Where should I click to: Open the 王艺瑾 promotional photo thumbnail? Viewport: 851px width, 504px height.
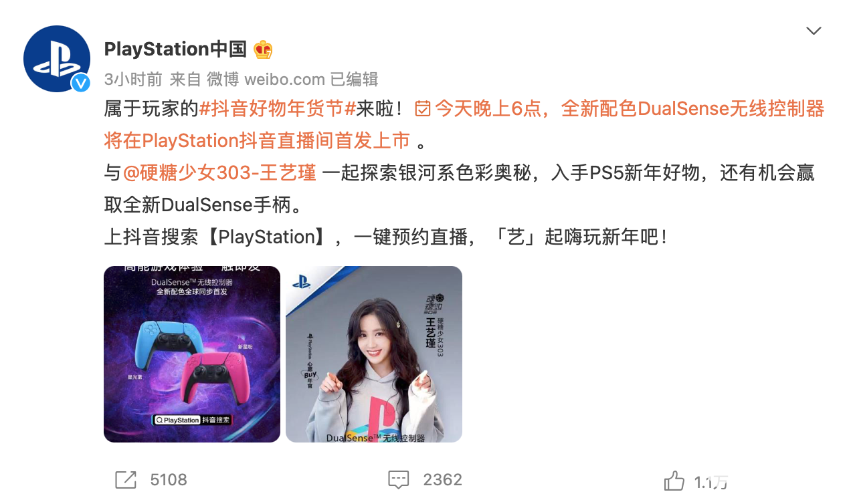tap(374, 354)
